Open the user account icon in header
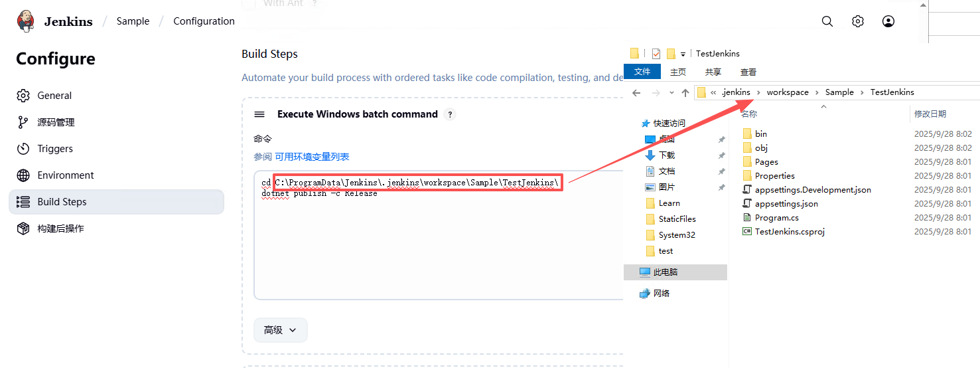Viewport: 980px width, 368px height. point(888,21)
